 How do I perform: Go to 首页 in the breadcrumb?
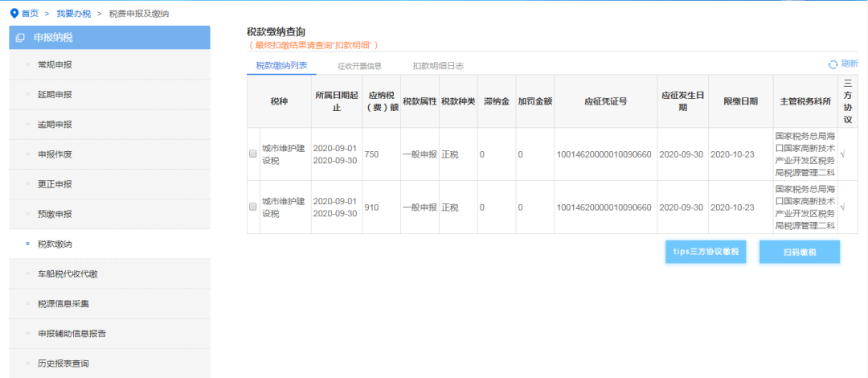pos(30,14)
